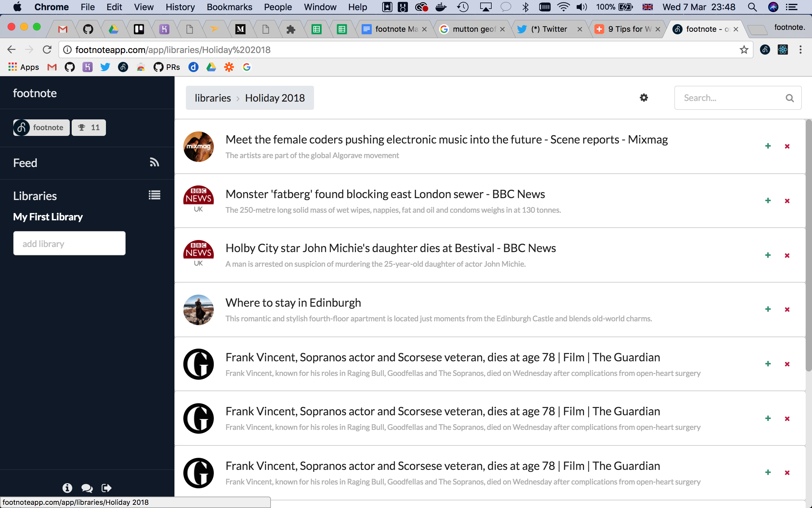812x508 pixels.
Task: Open the Gmail bookmark icon in bookmarks bar
Action: point(52,67)
